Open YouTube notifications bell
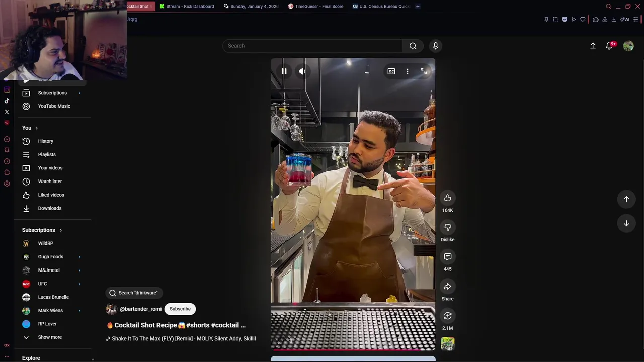644x362 pixels. (x=610, y=46)
